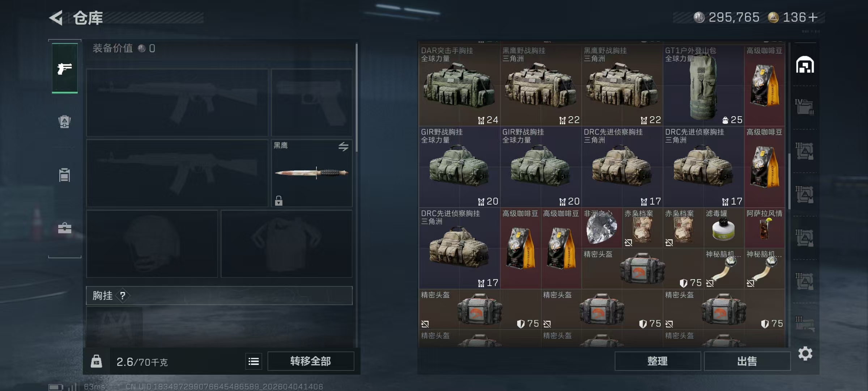Click the 黑鹰 knife swap arrows

[343, 146]
